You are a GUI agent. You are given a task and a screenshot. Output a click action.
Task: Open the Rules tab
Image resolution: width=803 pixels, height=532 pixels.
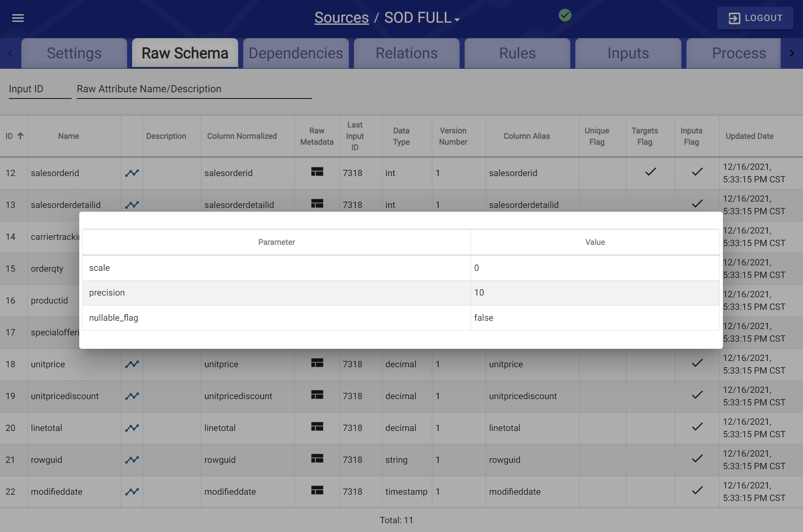click(517, 53)
